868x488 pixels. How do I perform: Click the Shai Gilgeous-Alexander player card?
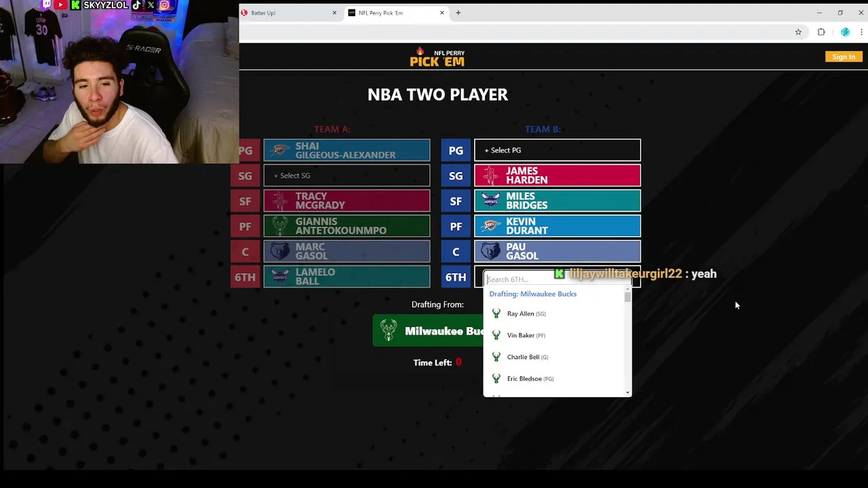coord(347,150)
